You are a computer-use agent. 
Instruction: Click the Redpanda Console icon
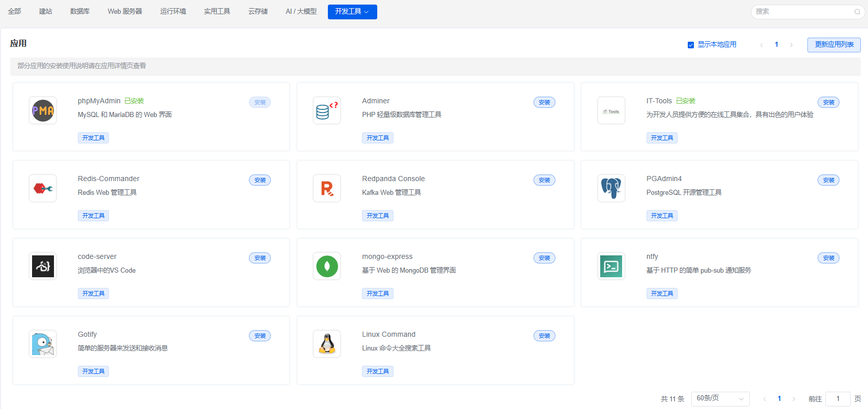[327, 188]
